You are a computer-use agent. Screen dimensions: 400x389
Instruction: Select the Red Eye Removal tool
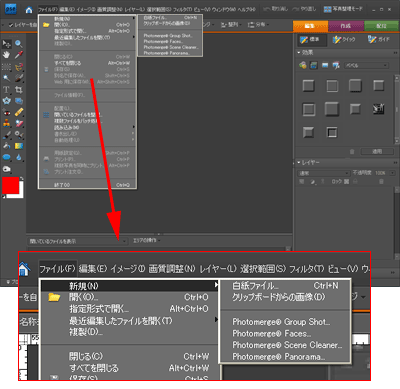click(x=7, y=112)
